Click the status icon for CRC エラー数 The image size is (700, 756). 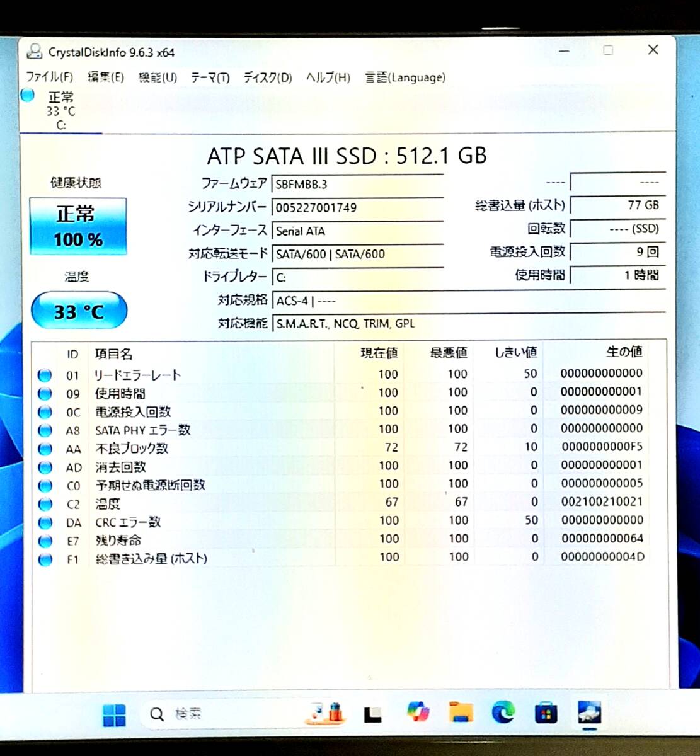pos(45,522)
